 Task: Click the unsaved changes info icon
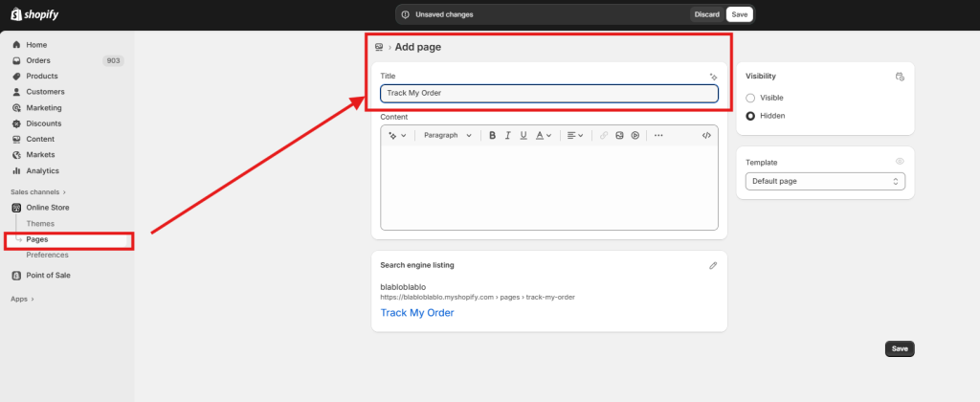(x=405, y=14)
